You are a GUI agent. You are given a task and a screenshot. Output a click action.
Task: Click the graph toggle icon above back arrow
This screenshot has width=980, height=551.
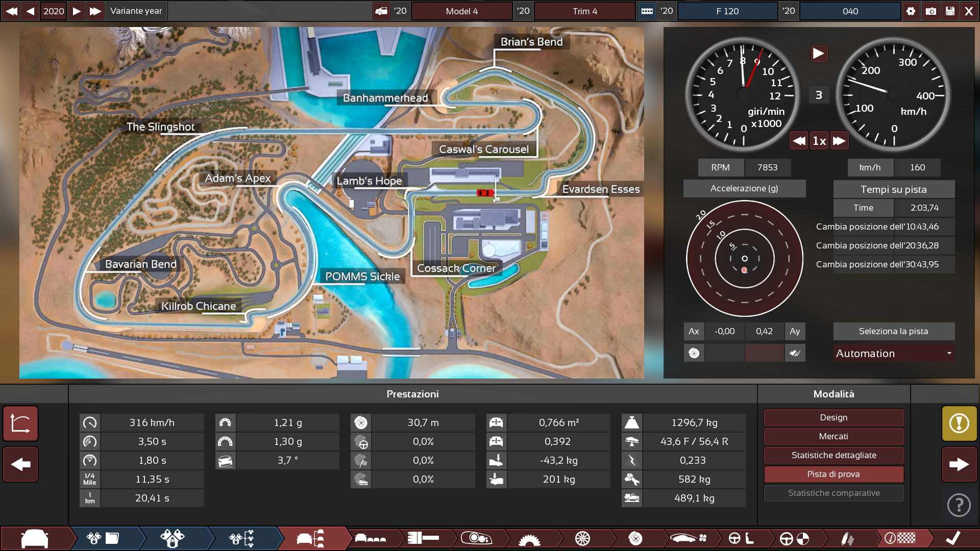[x=20, y=423]
